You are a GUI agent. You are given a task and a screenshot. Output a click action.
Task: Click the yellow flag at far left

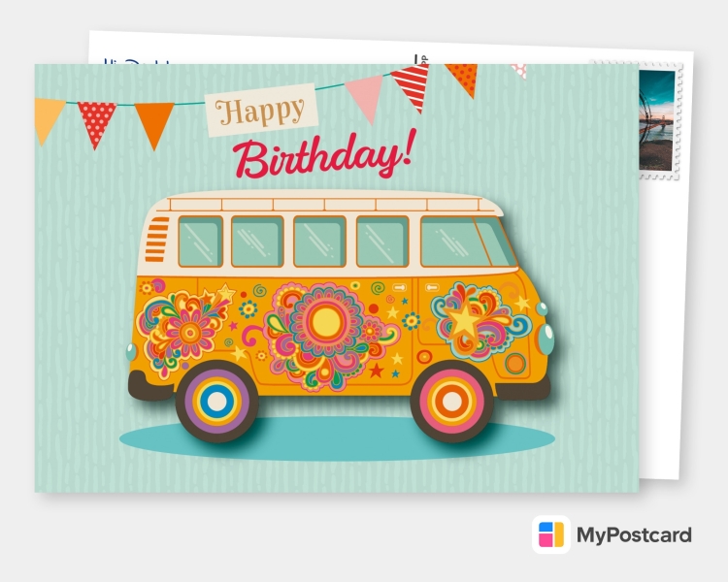click(49, 117)
